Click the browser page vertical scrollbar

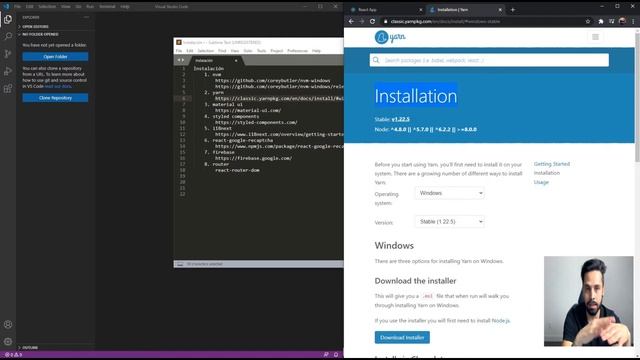[x=637, y=98]
